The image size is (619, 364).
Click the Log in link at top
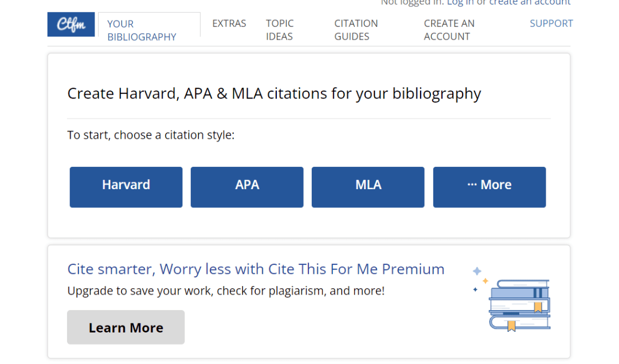460,3
